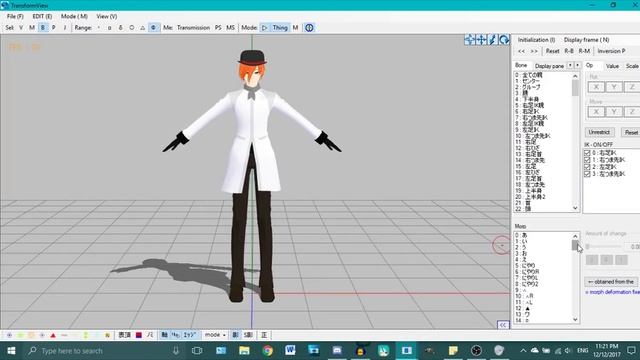Viewport: 640px width, 360px height.
Task: Select the triangle range selection shape
Action: [x=142, y=28]
